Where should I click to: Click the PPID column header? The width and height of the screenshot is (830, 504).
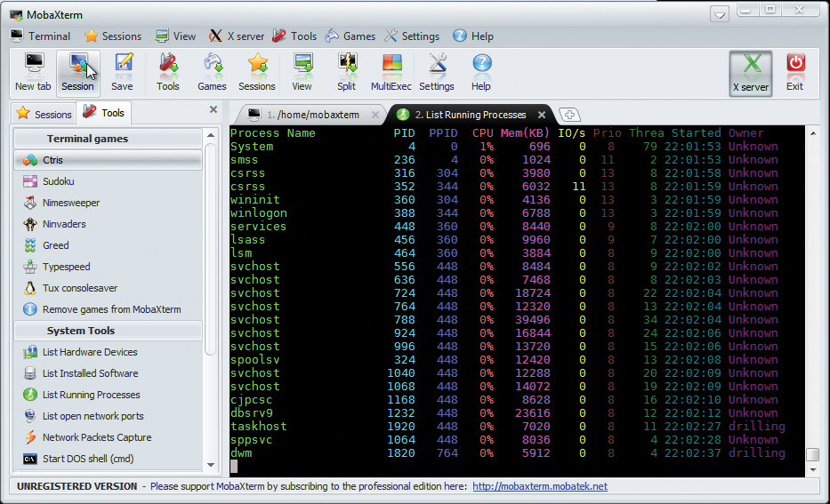coord(444,133)
